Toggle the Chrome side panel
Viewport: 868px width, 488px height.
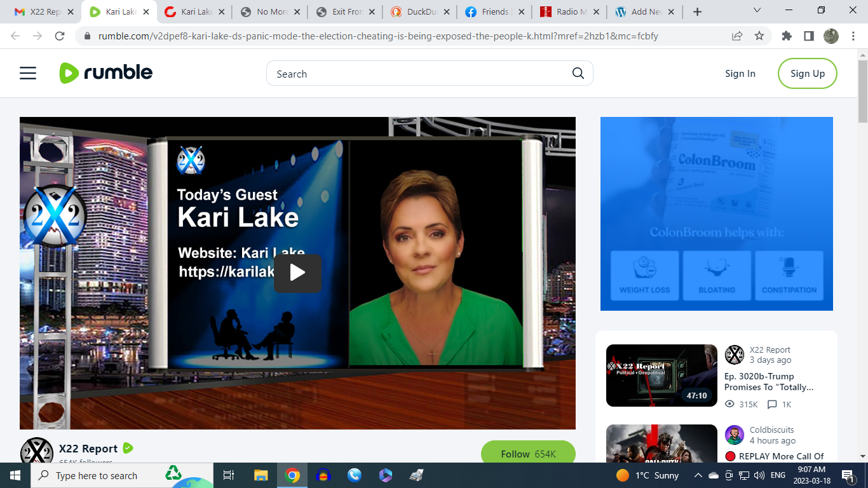808,36
